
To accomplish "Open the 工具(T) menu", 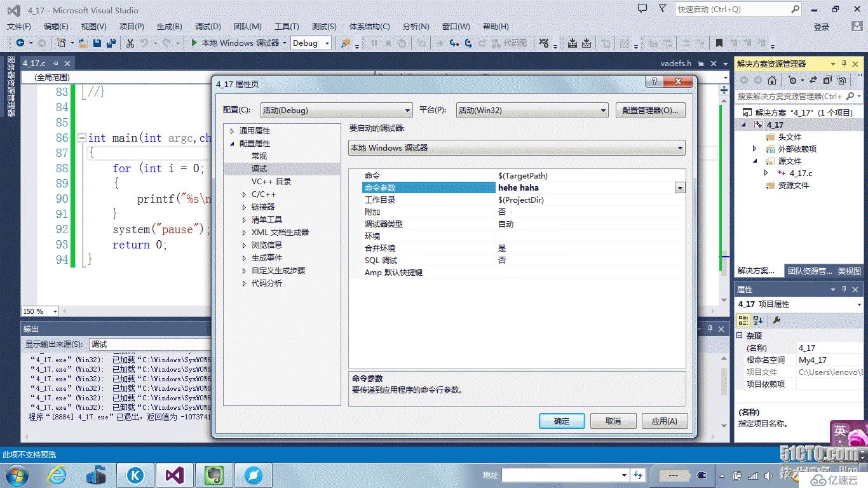I will [x=287, y=26].
